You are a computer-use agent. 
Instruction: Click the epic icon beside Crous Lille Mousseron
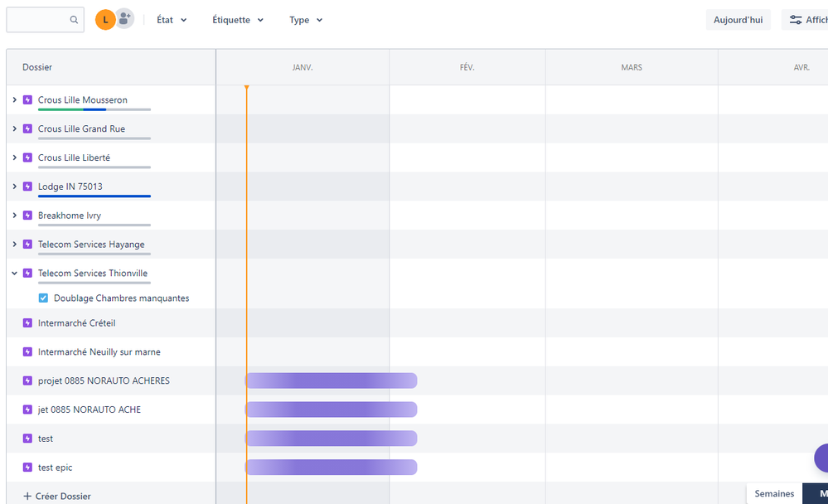pos(27,99)
